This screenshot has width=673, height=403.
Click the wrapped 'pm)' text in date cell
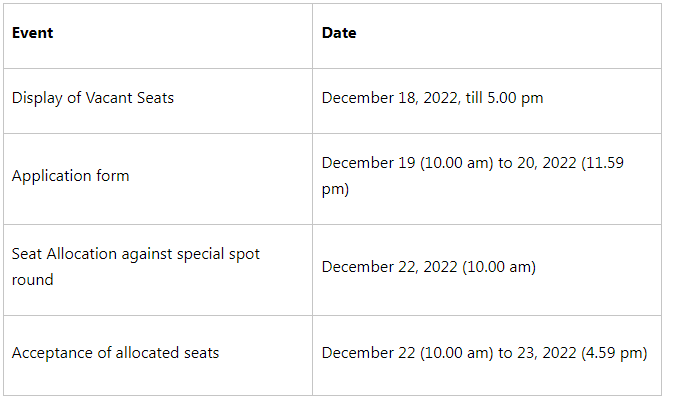pyautogui.click(x=335, y=189)
